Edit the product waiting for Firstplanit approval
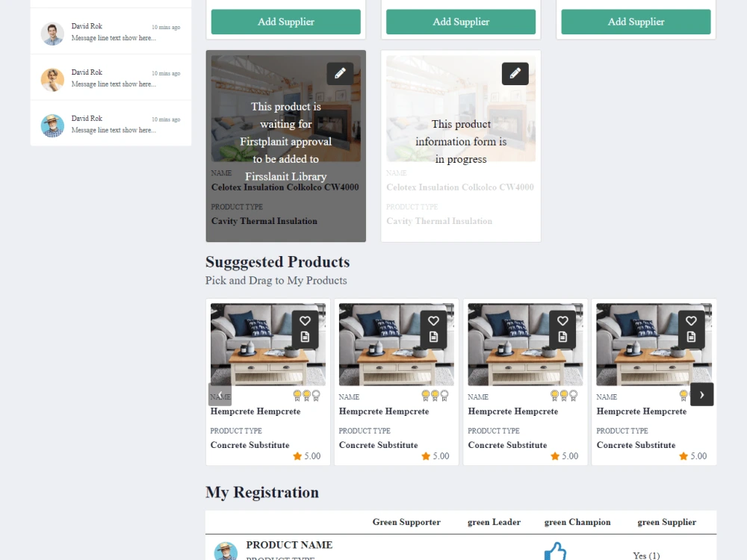Viewport: 747px width, 560px height. (340, 73)
